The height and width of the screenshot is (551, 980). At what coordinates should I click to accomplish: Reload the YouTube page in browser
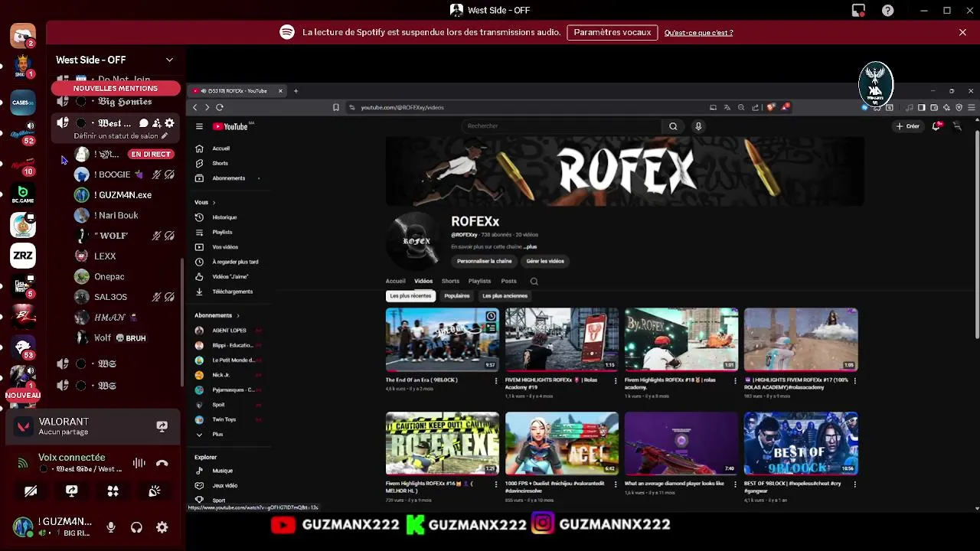coord(220,107)
